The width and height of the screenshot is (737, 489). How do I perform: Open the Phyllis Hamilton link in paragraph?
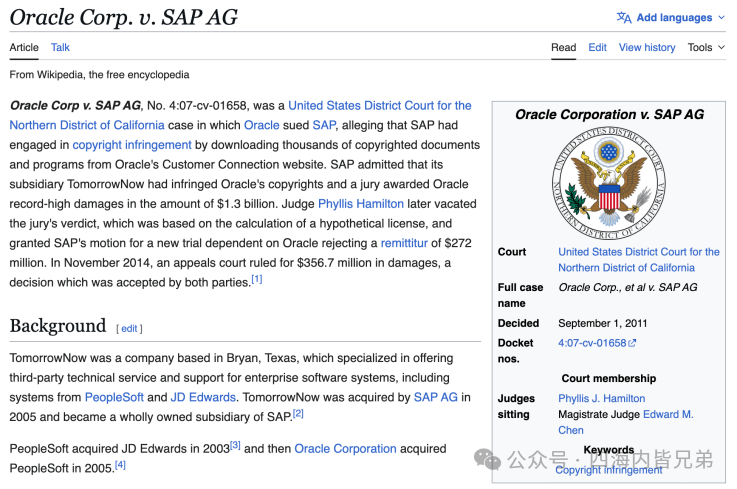click(361, 204)
